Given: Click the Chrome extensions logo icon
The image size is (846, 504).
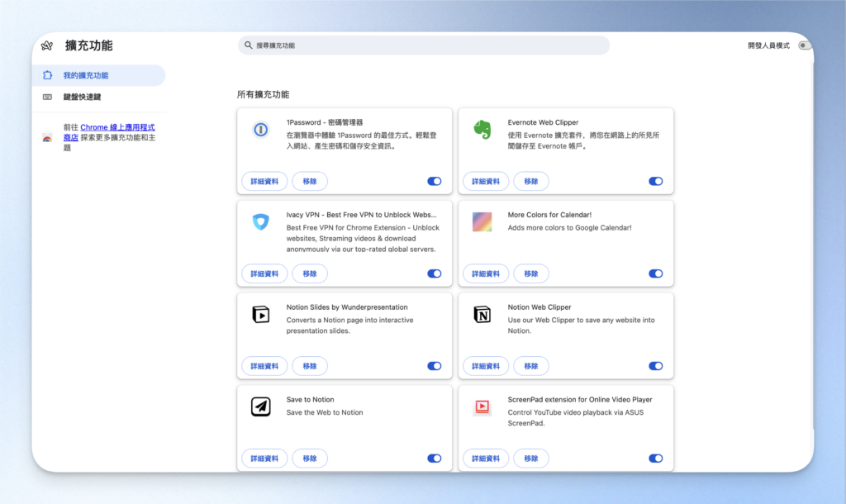Looking at the screenshot, I should [47, 46].
